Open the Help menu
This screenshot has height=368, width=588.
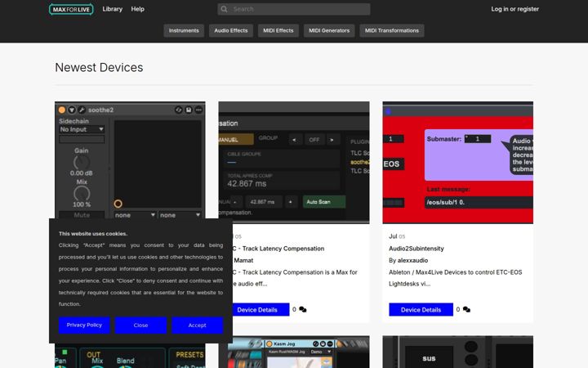[x=138, y=9]
